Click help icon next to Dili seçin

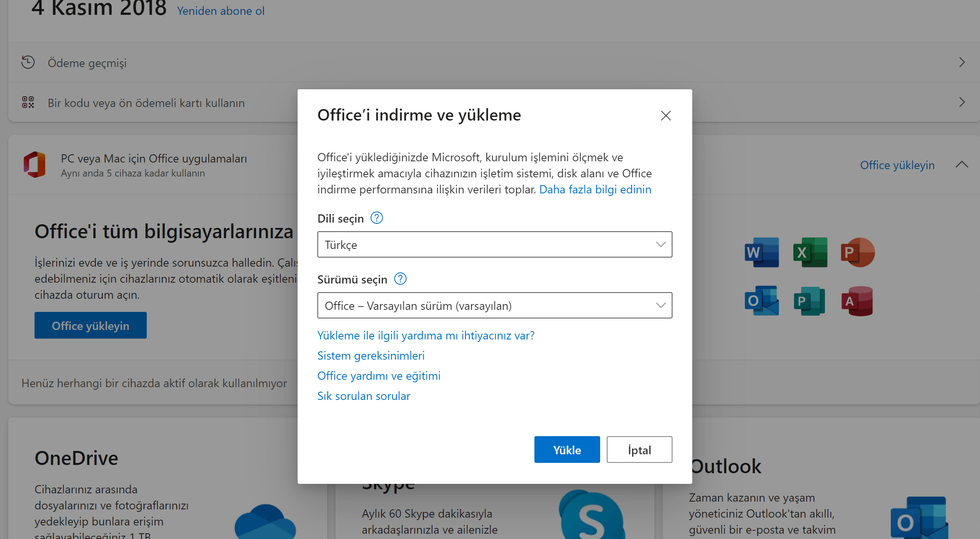(x=377, y=218)
